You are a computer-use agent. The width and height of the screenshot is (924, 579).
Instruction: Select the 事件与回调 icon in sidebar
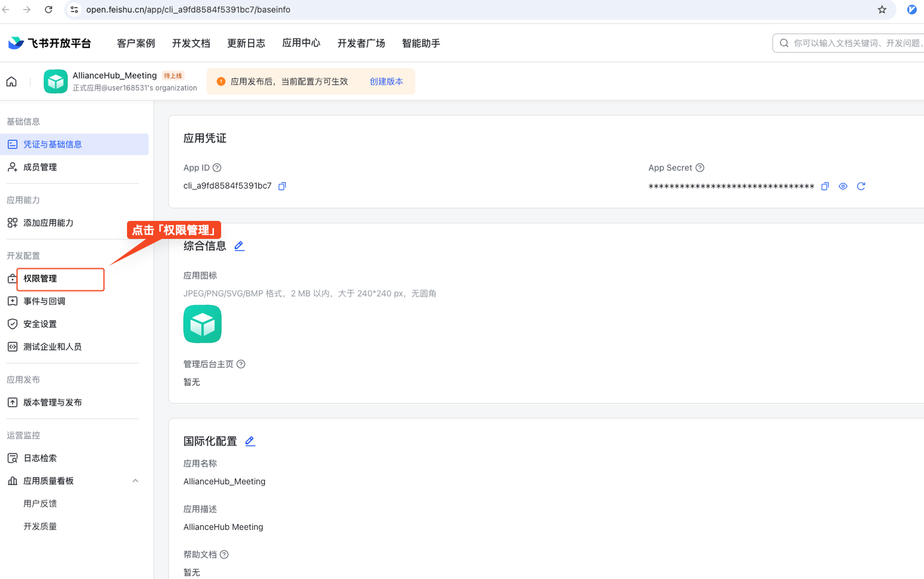click(13, 301)
